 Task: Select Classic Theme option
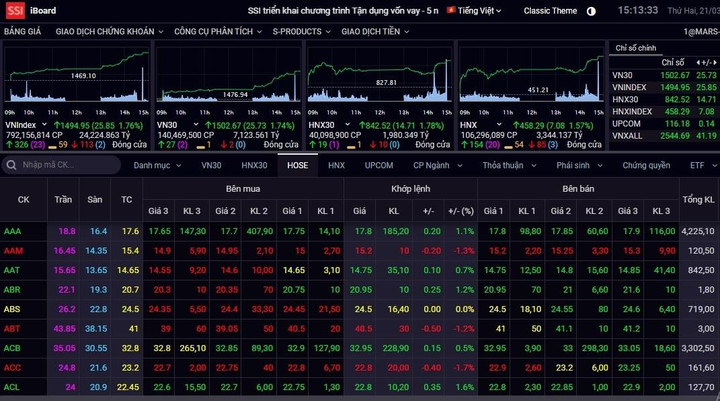click(551, 11)
